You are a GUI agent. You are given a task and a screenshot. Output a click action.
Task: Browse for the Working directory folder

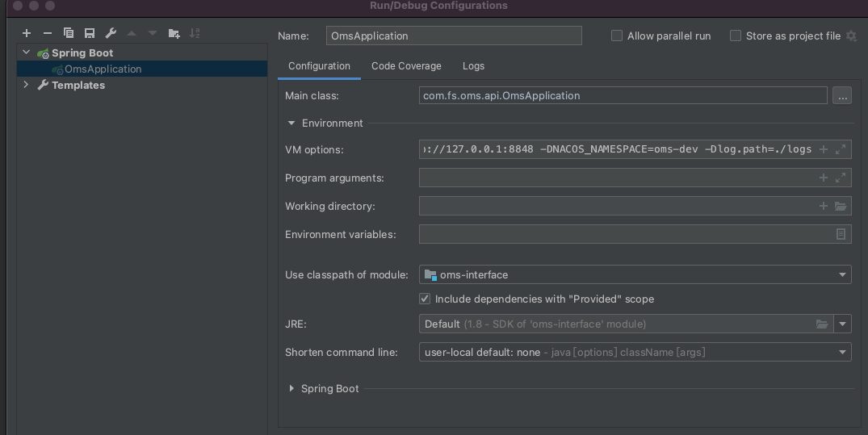tap(841, 206)
